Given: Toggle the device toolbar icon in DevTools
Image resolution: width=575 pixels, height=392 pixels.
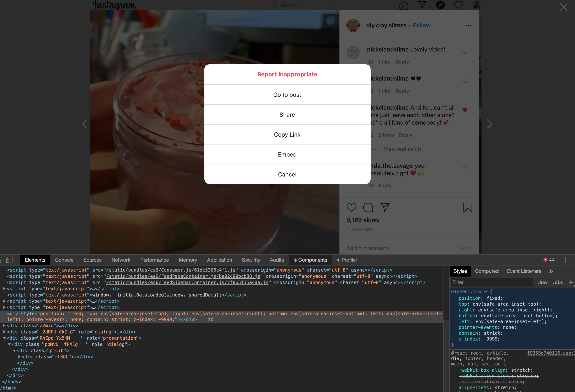Looking at the screenshot, I should [x=9, y=260].
